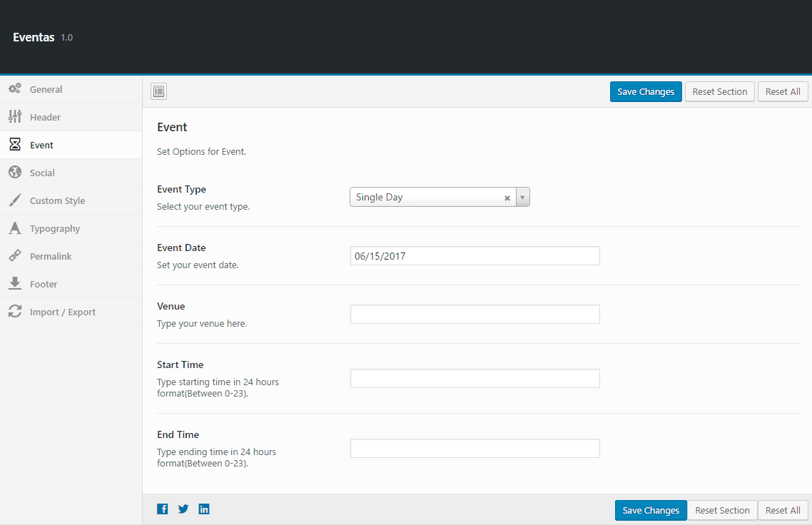The image size is (812, 525).
Task: Click the gears icon beside General
Action: (x=14, y=89)
